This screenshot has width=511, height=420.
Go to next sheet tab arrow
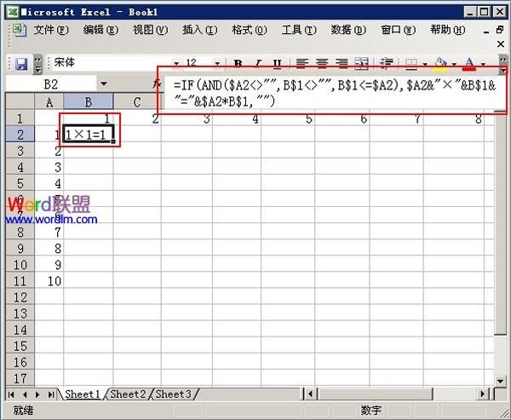tap(37, 394)
